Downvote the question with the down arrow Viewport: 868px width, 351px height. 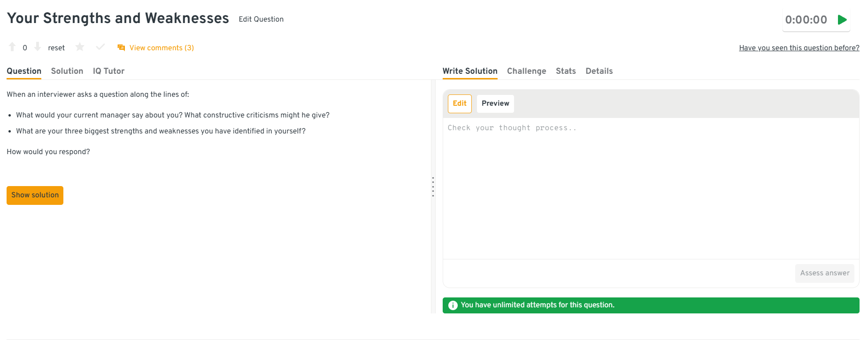click(38, 47)
